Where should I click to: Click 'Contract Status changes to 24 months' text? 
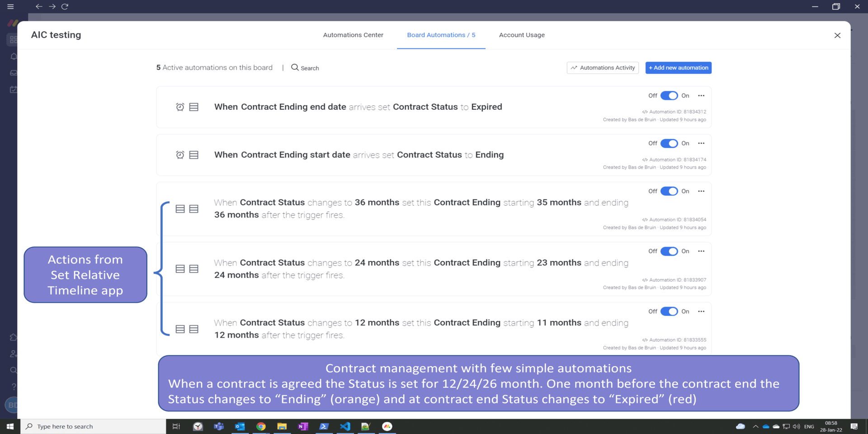[320, 263]
